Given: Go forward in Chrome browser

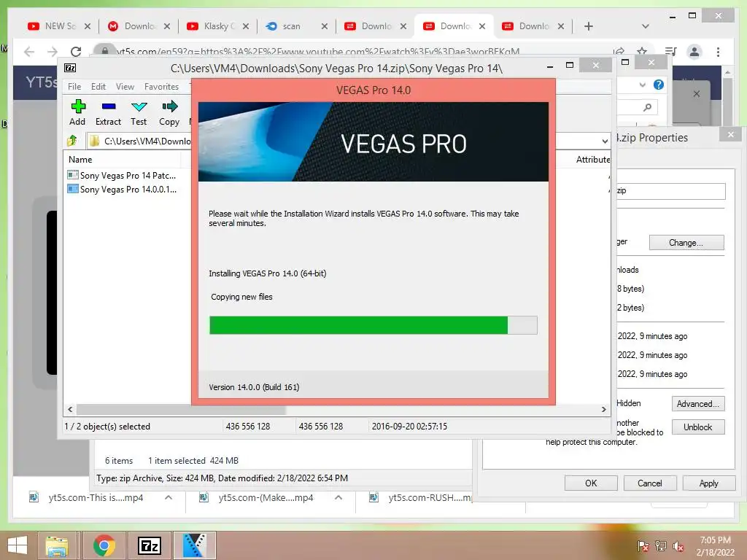Looking at the screenshot, I should [x=53, y=52].
